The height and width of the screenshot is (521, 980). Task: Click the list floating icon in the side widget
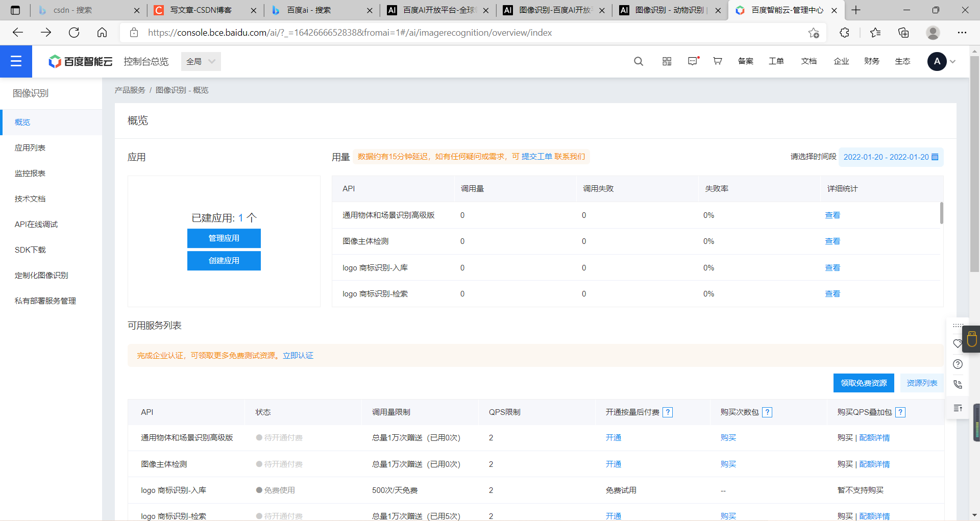[958, 408]
